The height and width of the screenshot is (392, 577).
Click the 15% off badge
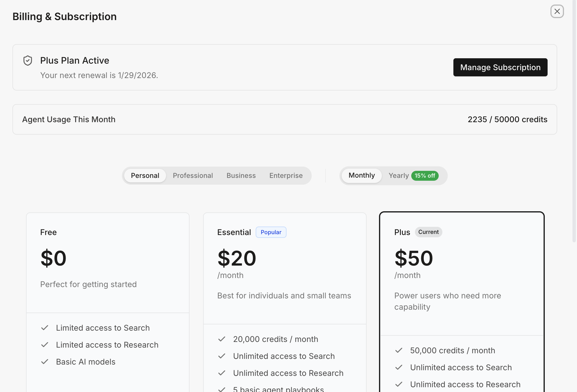(x=425, y=176)
